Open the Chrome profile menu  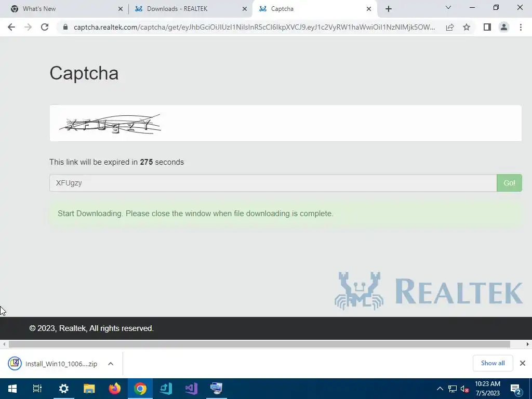pyautogui.click(x=504, y=27)
